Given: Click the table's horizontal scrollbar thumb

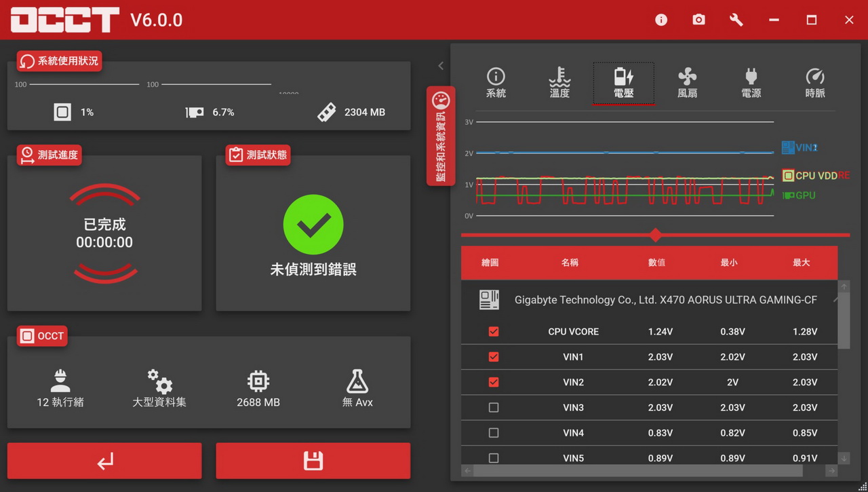Looking at the screenshot, I should pyautogui.click(x=638, y=470).
